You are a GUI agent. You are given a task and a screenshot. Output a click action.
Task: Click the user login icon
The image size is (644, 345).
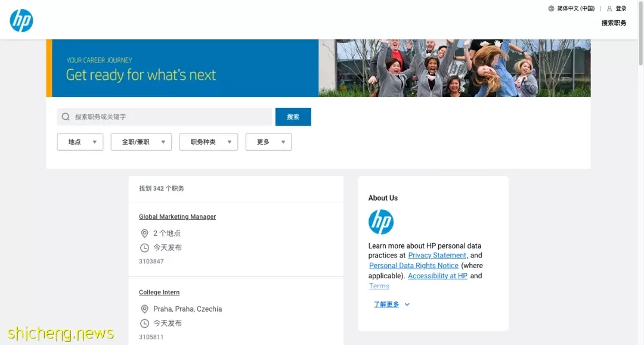pos(609,8)
